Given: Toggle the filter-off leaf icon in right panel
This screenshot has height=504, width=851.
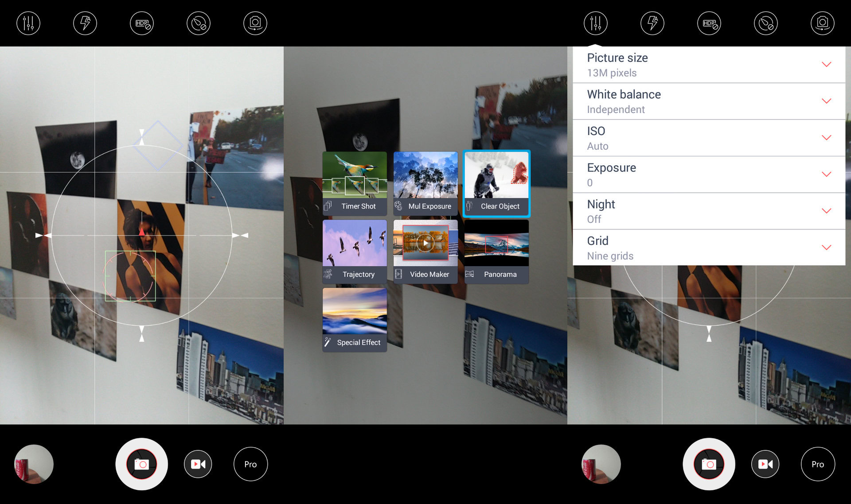Looking at the screenshot, I should point(766,23).
